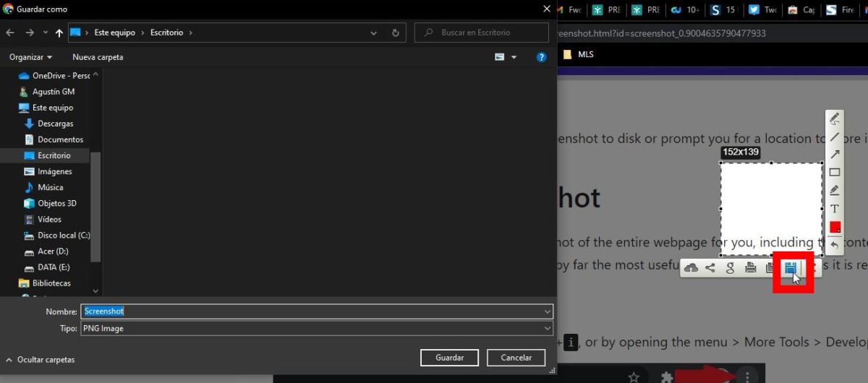Click the Cancelar button
868x383 pixels.
coord(516,358)
